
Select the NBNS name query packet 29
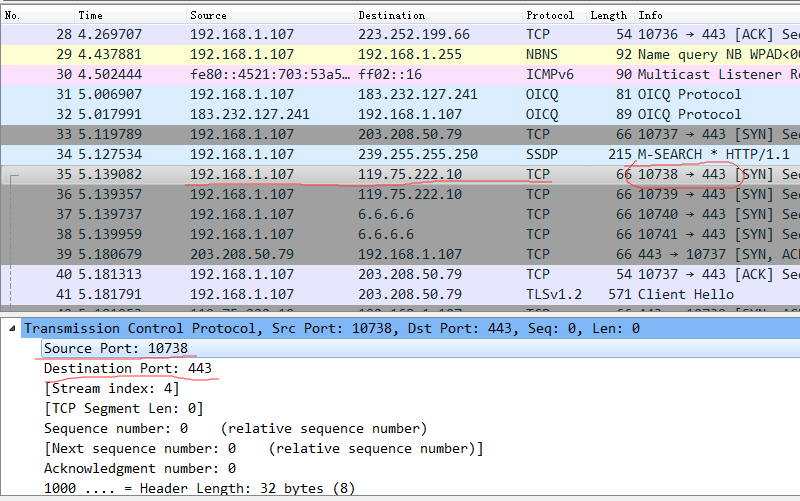pos(400,54)
